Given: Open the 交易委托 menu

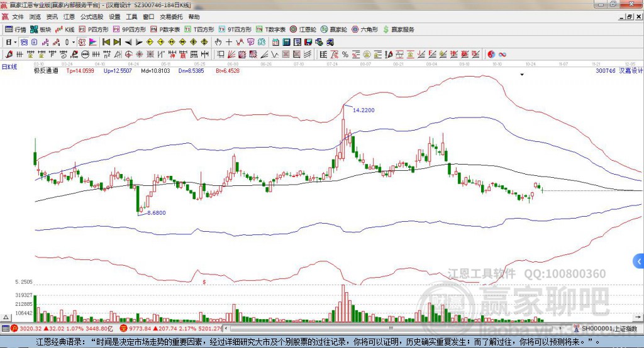Looking at the screenshot, I should click(x=171, y=17).
